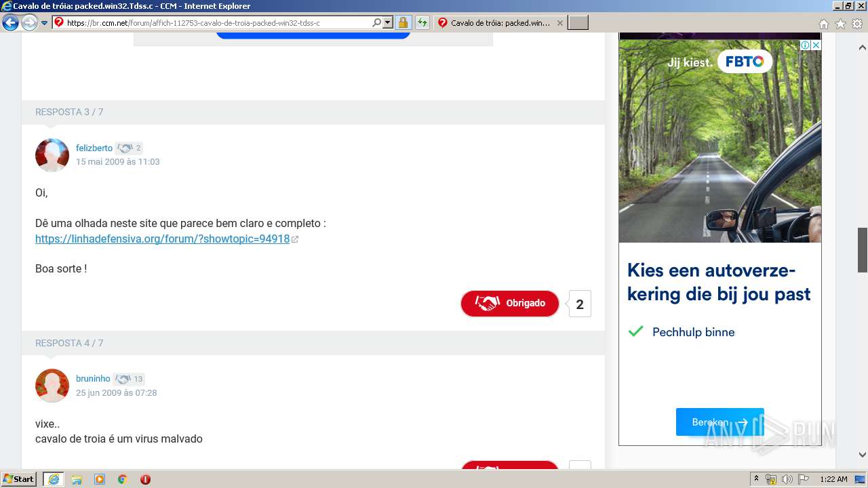Click the network status tray icon
The width and height of the screenshot is (868, 488).
(x=771, y=479)
